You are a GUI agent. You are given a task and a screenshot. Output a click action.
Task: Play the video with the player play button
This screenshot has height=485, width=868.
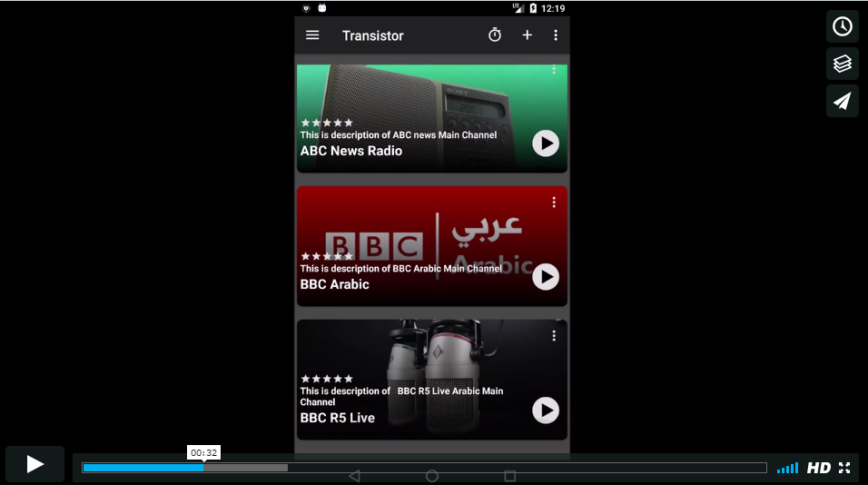tap(35, 464)
